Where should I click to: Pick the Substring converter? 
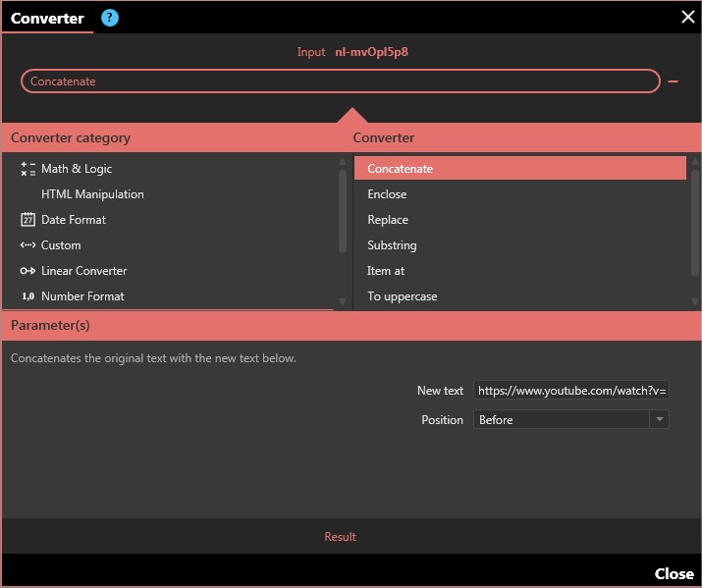pos(392,245)
